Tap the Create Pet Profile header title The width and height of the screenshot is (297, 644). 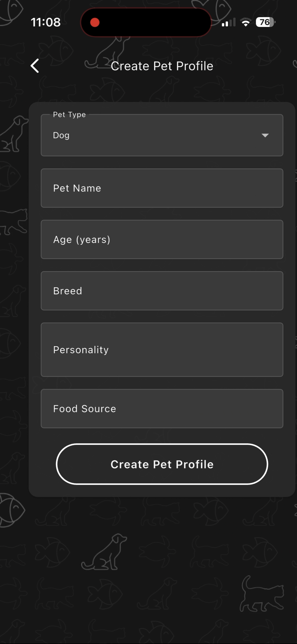pos(162,66)
